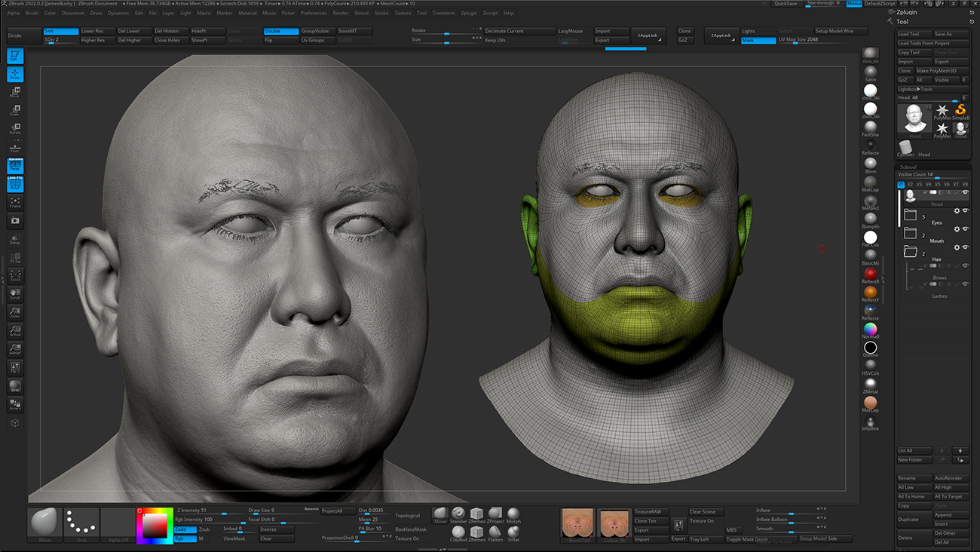Collapse the open Hair subtool folder

(x=911, y=252)
